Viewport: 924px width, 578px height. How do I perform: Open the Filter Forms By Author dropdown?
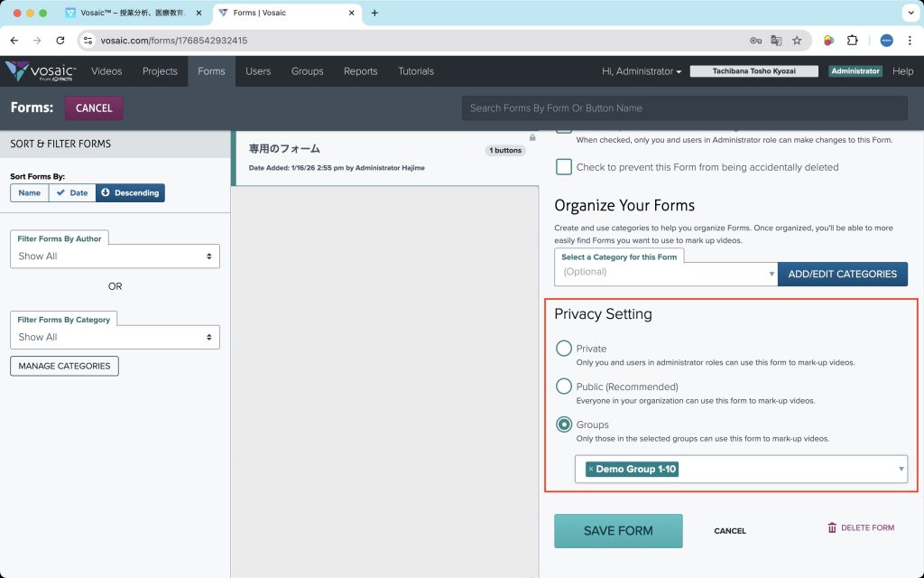tap(115, 256)
